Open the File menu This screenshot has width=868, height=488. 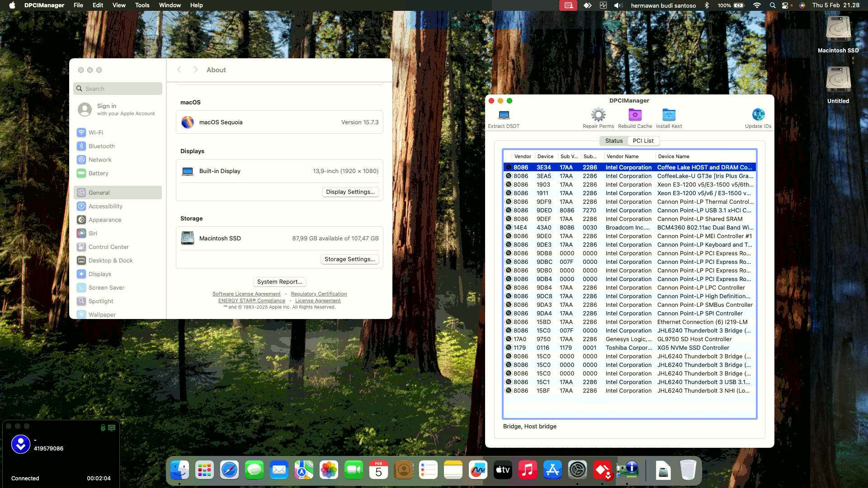(78, 5)
